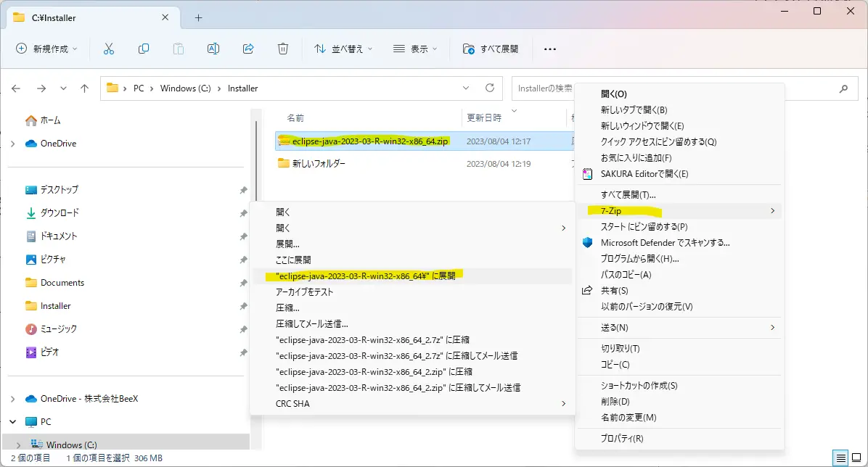The image size is (868, 467).
Task: Open CRC SHA submenu
Action: [412, 403]
